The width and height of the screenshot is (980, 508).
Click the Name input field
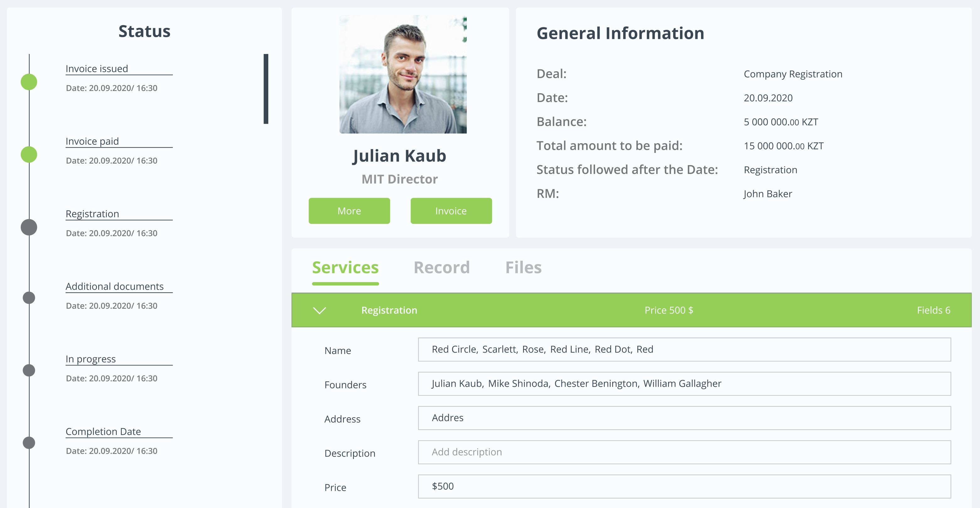(684, 349)
